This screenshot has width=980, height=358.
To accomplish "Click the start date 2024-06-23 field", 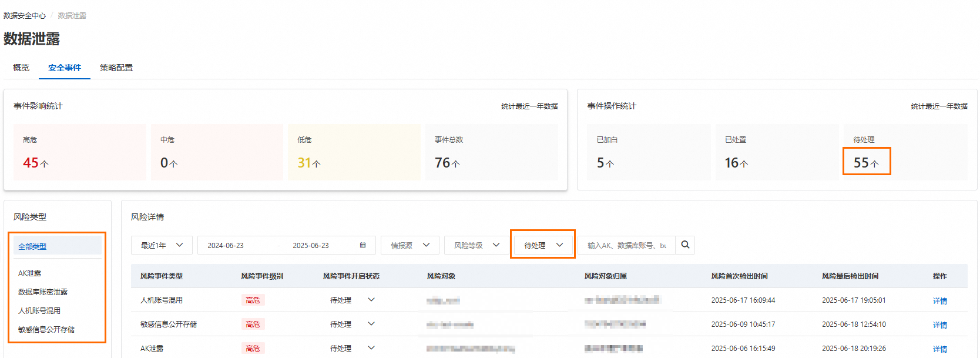I will (x=226, y=246).
